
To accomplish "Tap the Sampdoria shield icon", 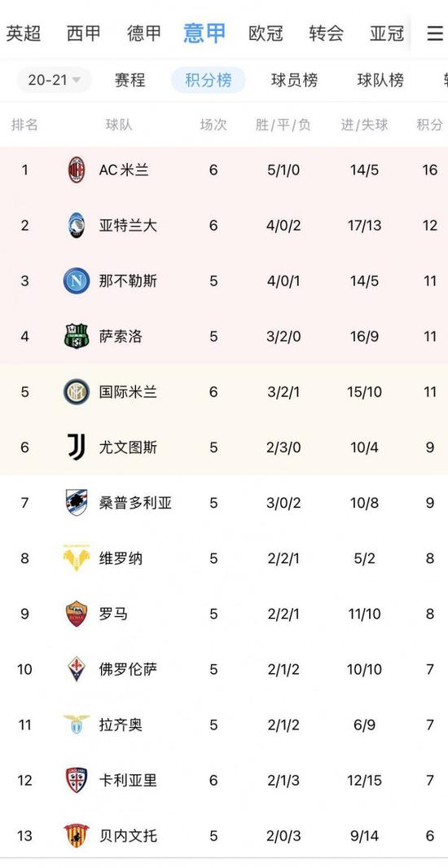I will [x=77, y=503].
